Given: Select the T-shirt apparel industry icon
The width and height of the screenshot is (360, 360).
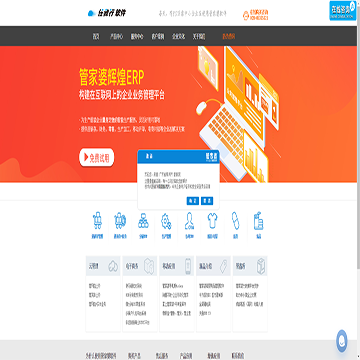Looking at the screenshot, I should [212, 221].
